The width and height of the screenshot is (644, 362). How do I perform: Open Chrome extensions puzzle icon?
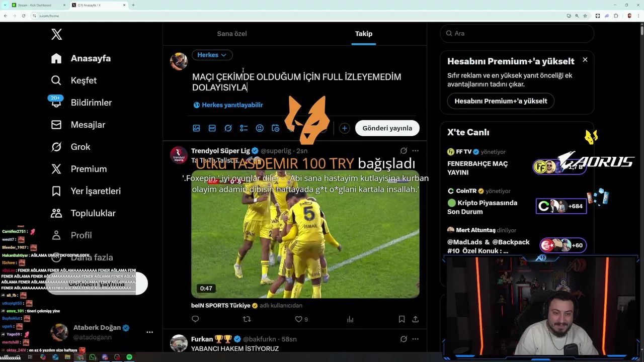[x=616, y=16]
